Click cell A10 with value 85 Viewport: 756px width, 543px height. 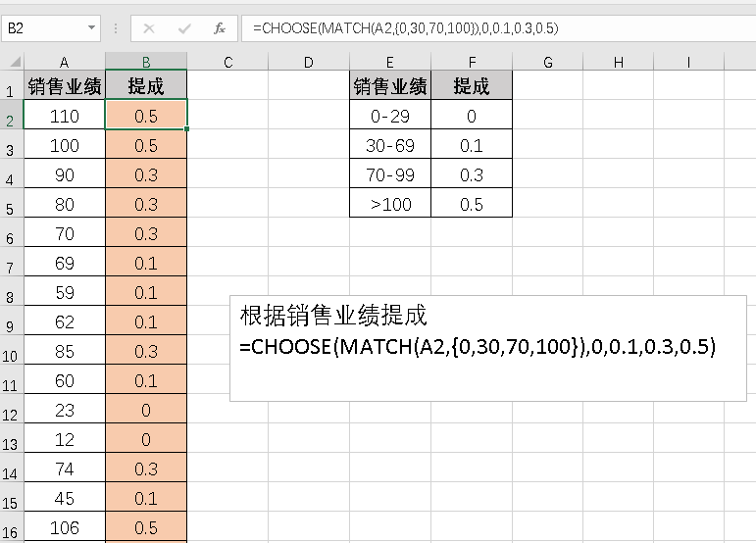pyautogui.click(x=65, y=350)
